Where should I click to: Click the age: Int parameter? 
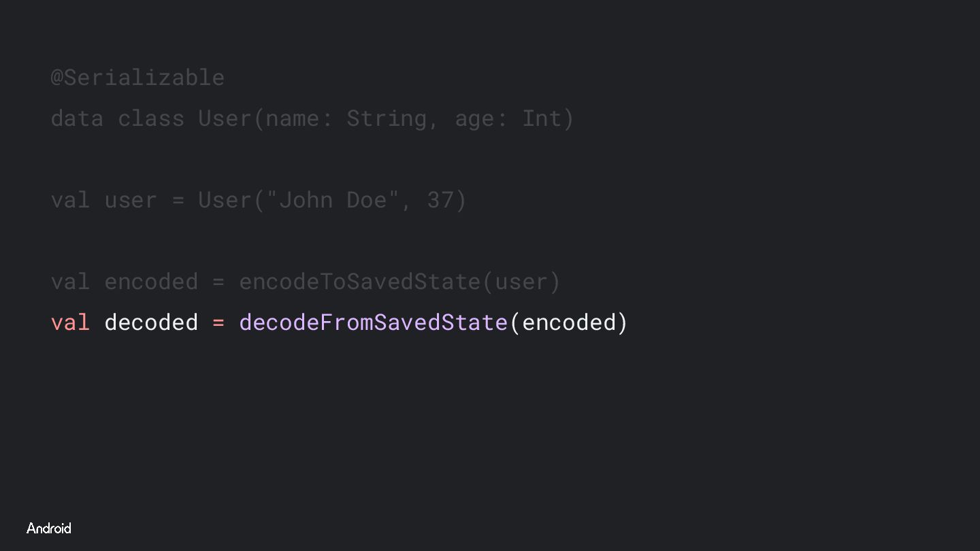[508, 118]
